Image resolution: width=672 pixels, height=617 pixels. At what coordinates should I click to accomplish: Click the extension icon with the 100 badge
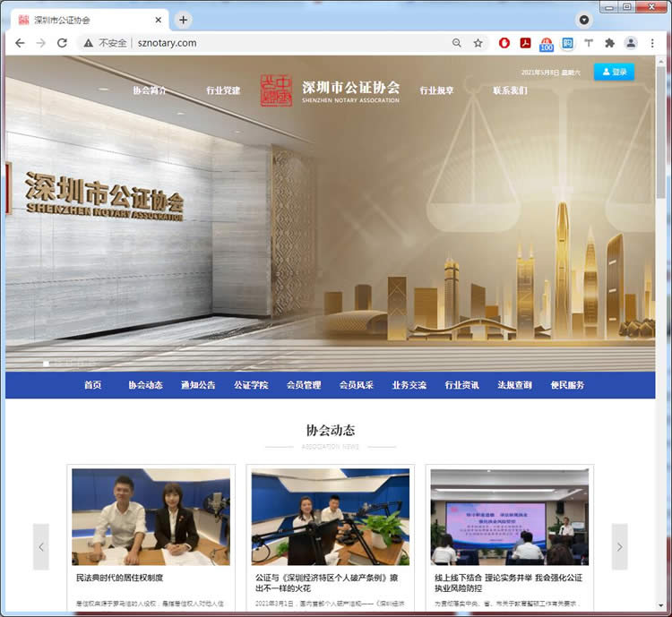coord(547,44)
